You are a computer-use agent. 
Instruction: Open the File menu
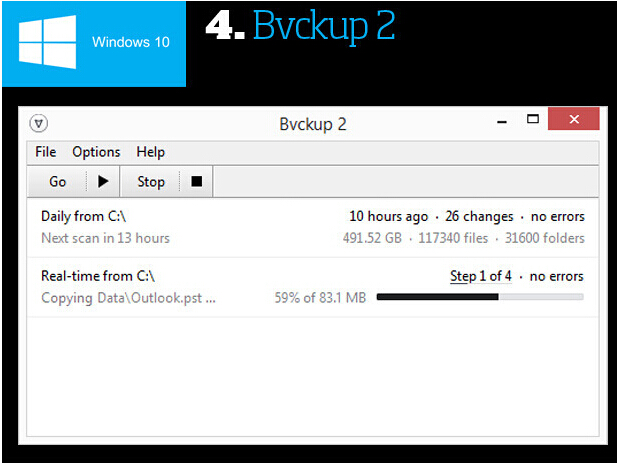coord(46,152)
